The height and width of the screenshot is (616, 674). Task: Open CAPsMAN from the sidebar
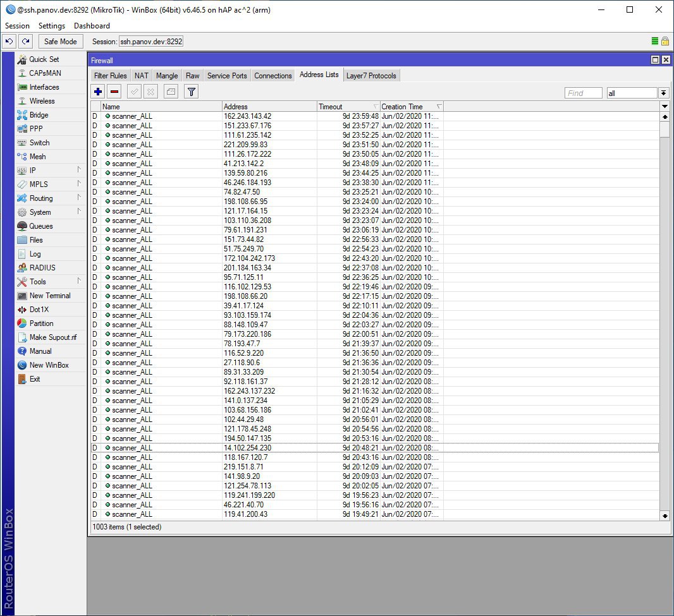51,73
